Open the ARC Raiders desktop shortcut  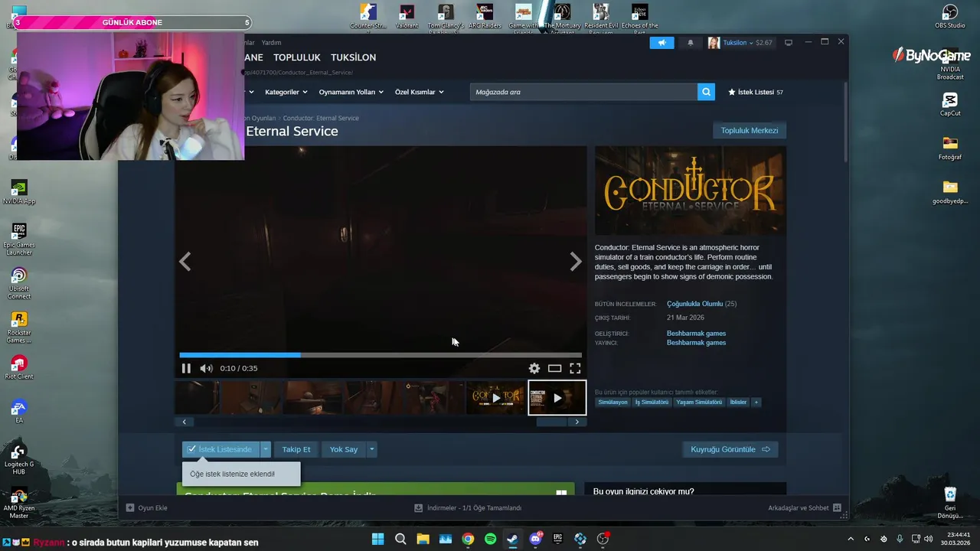(x=485, y=16)
